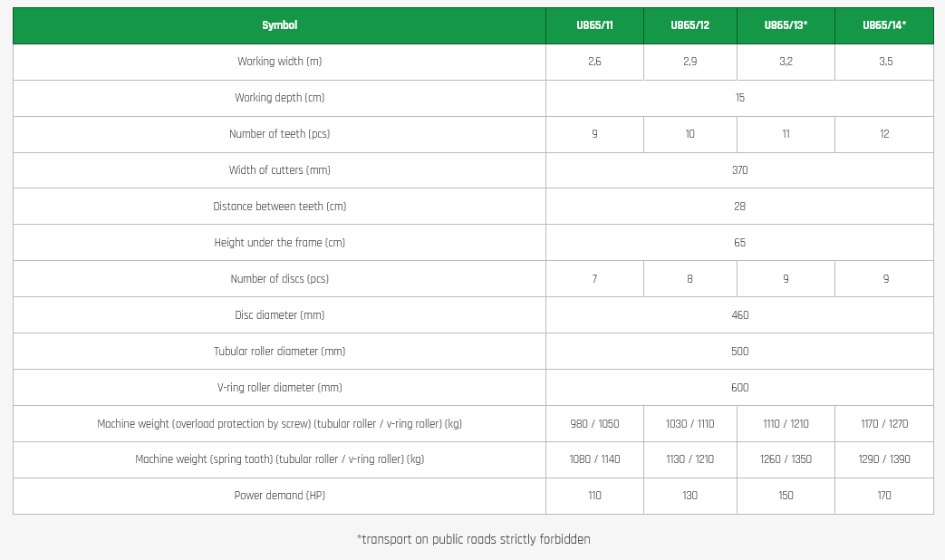Click the UB65/12 model header
The width and height of the screenshot is (945, 560).
click(x=689, y=25)
